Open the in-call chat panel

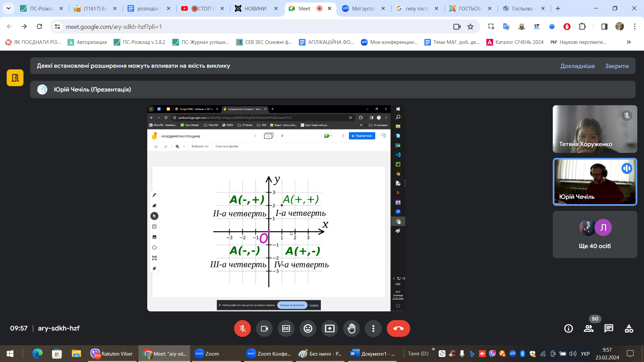609,328
